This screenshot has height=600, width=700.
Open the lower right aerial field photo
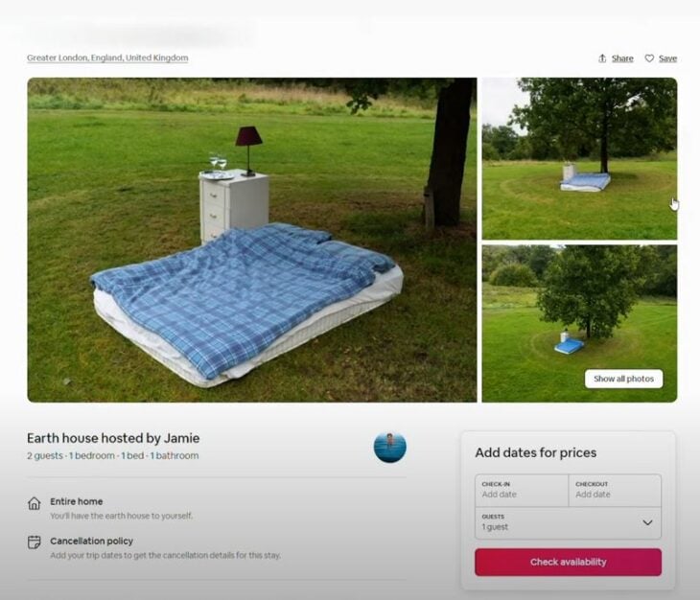(x=579, y=323)
